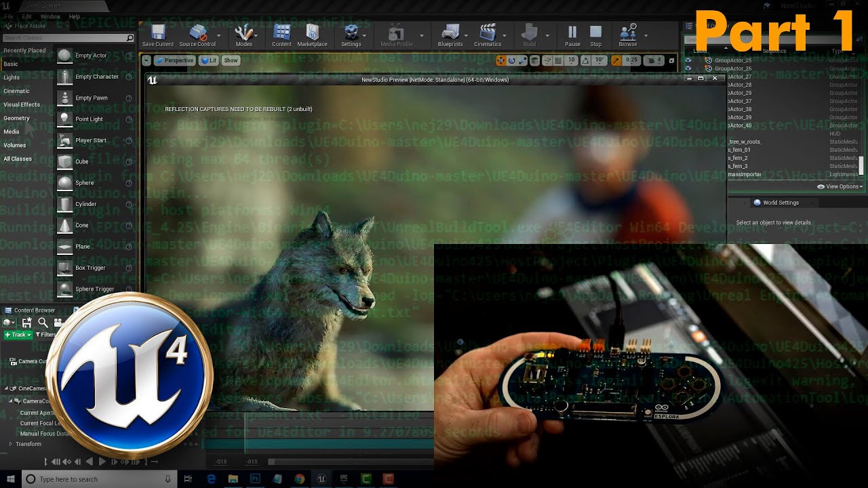The height and width of the screenshot is (488, 868).
Task: Open the grid snap size 10 dropdown
Action: [x=571, y=60]
